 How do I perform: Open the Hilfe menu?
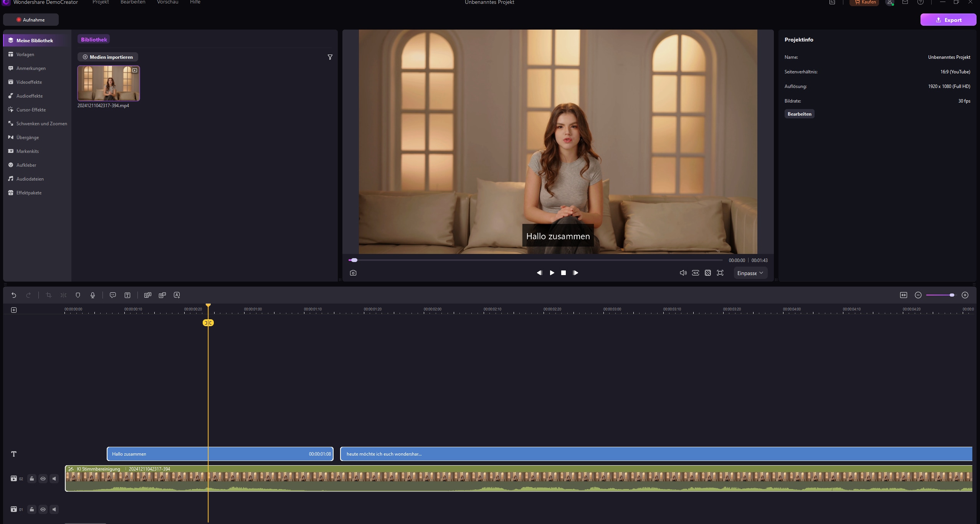195,2
